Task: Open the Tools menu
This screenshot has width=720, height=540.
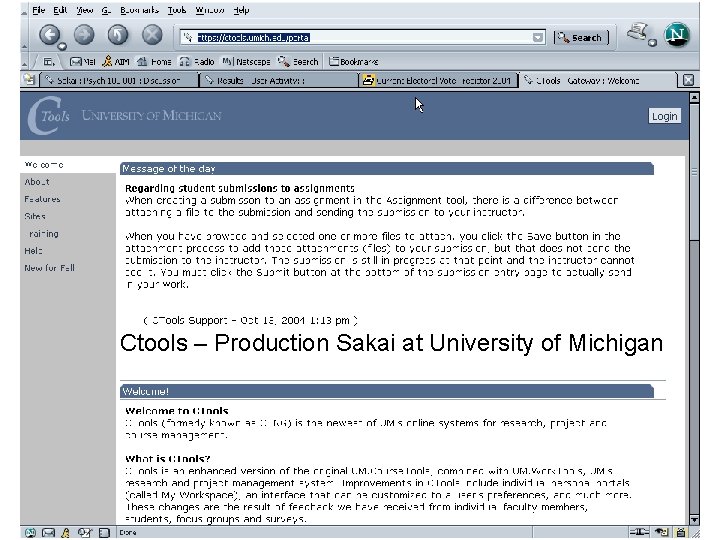Action: (x=177, y=10)
